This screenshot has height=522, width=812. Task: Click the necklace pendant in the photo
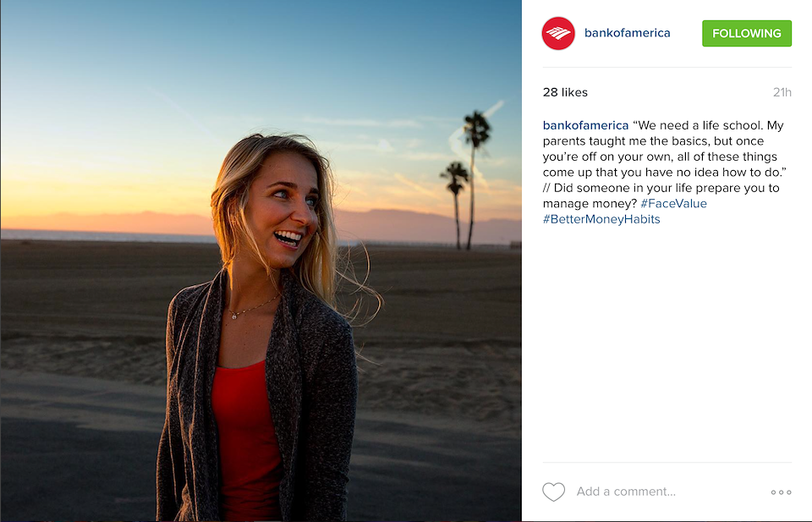[234, 316]
